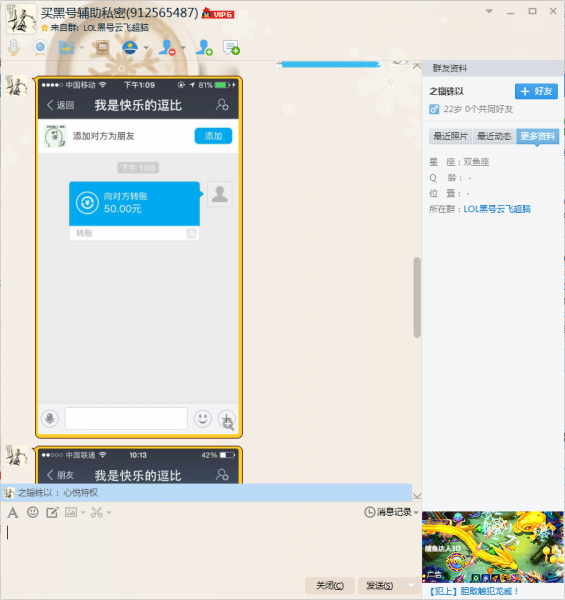Open the send file folder icon
Screen dimensions: 565x600
[x=66, y=48]
